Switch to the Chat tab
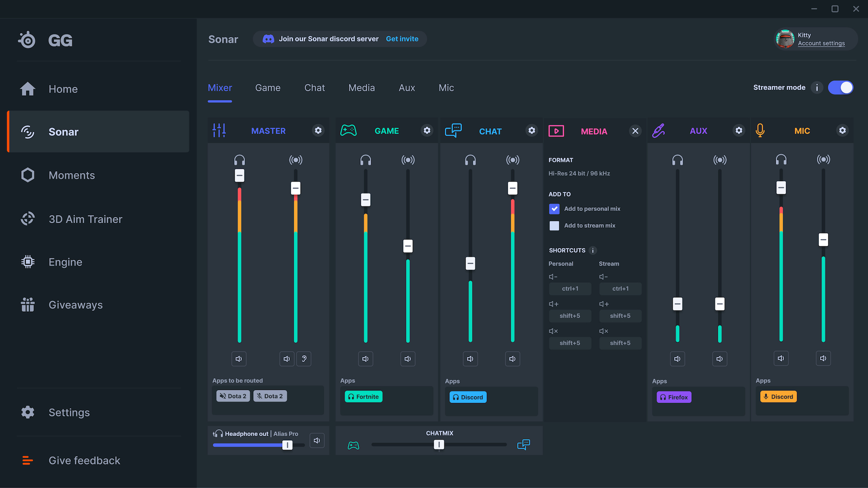Image resolution: width=868 pixels, height=488 pixels. (x=315, y=88)
